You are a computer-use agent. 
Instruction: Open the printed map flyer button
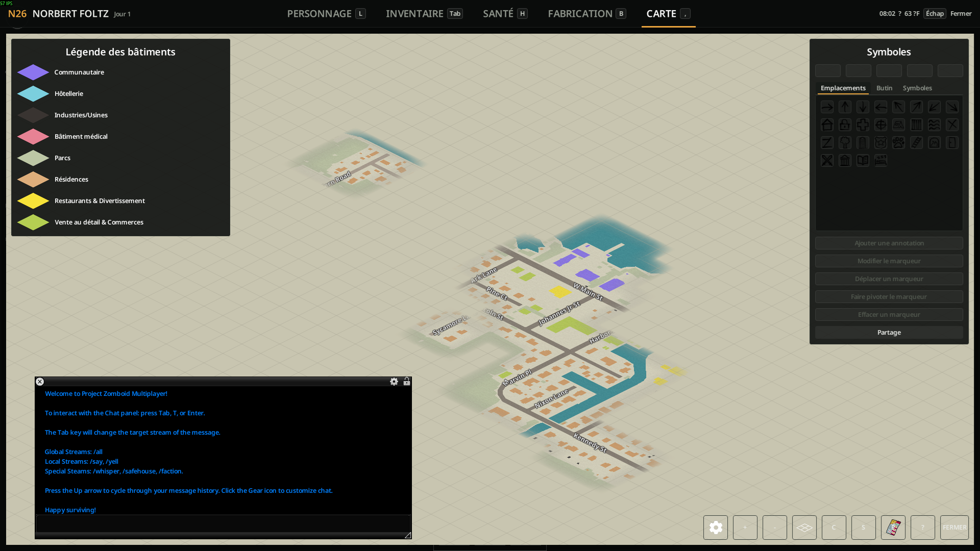click(893, 528)
